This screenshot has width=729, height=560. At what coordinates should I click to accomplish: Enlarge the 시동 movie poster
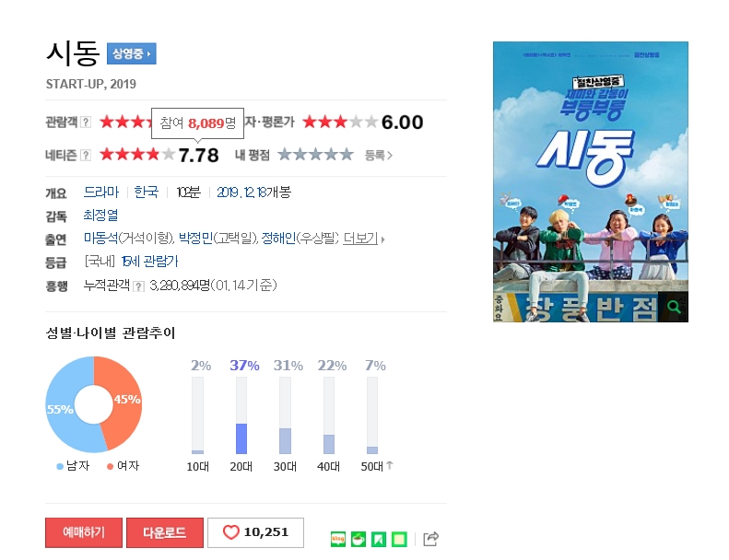(x=591, y=181)
